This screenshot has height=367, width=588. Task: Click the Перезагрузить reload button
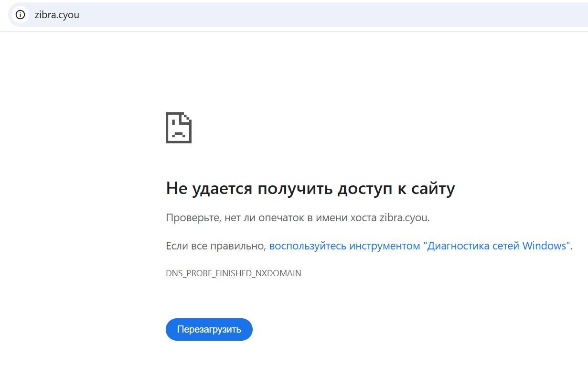click(209, 329)
